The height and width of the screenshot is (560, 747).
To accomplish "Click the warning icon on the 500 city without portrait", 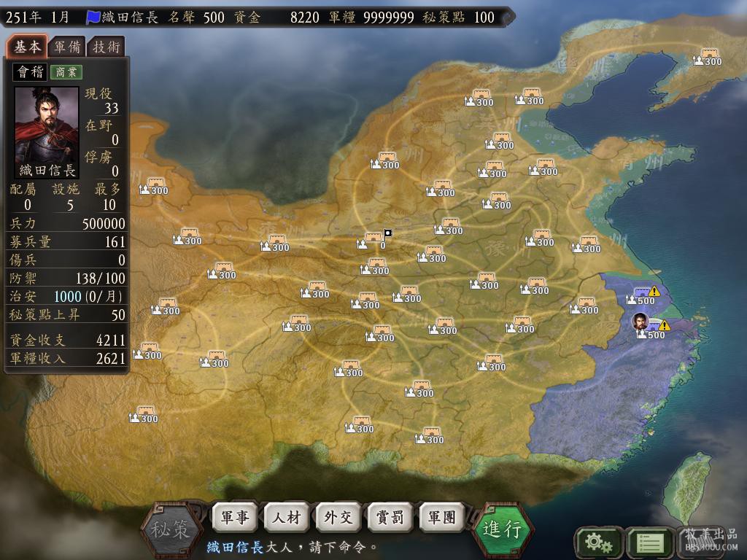I will [x=654, y=291].
